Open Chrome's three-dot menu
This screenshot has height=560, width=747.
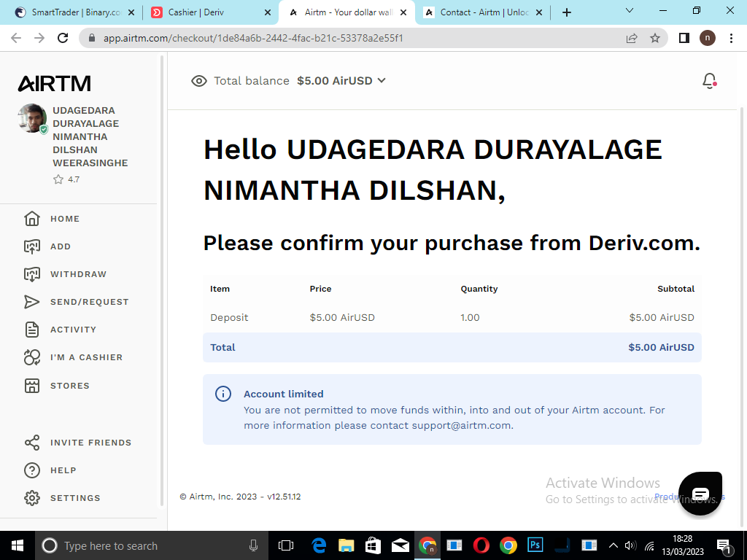pyautogui.click(x=731, y=38)
